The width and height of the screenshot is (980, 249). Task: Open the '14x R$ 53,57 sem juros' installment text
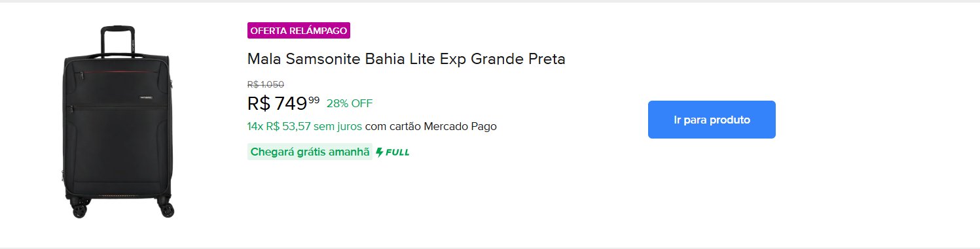304,126
